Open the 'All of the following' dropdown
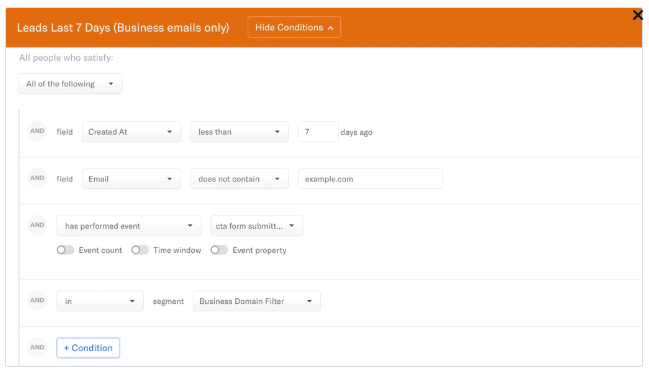649x371 pixels. pyautogui.click(x=70, y=84)
